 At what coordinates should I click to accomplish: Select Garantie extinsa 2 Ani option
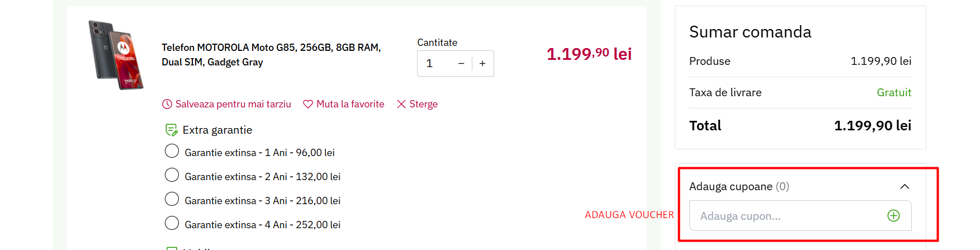(x=172, y=176)
